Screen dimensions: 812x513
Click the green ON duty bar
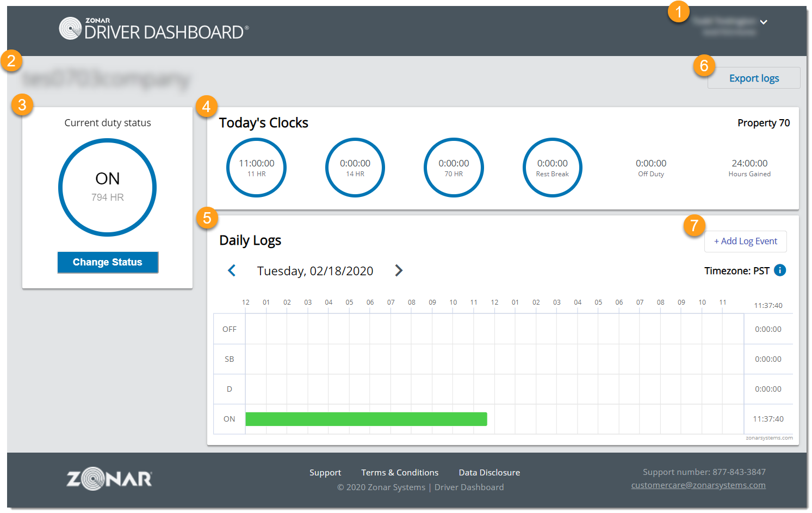point(366,418)
